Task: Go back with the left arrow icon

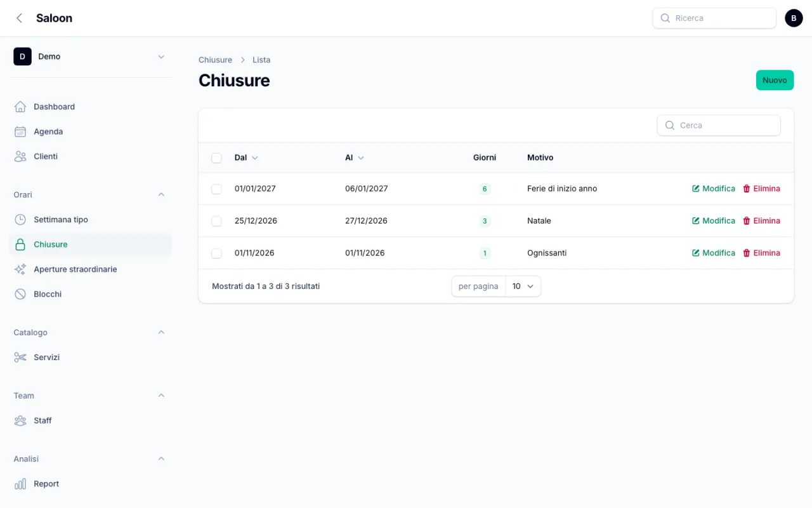Action: coord(19,18)
